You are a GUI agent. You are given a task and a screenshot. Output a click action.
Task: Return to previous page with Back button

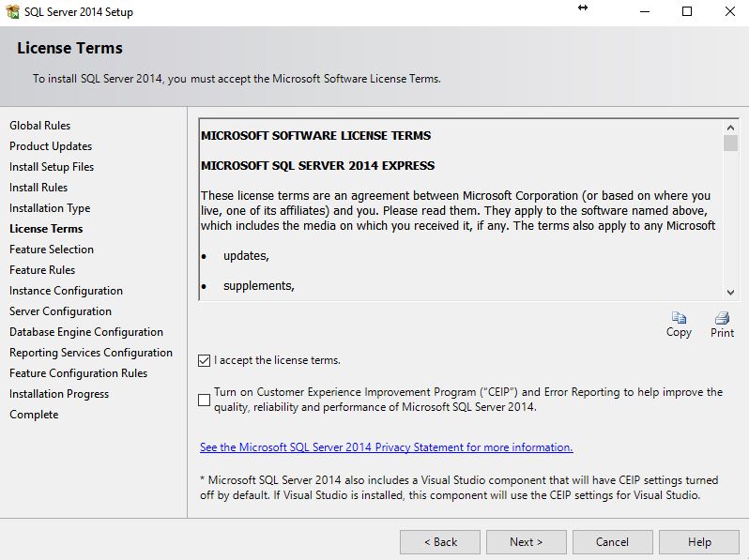[440, 542]
